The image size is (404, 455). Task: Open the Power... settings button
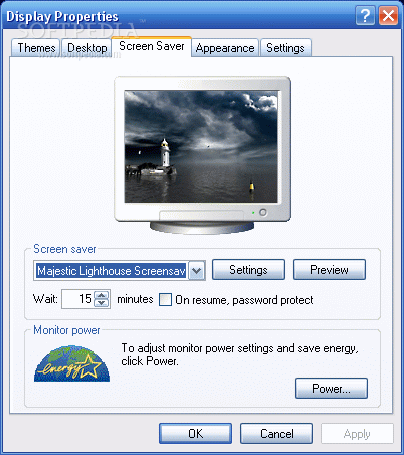point(331,389)
